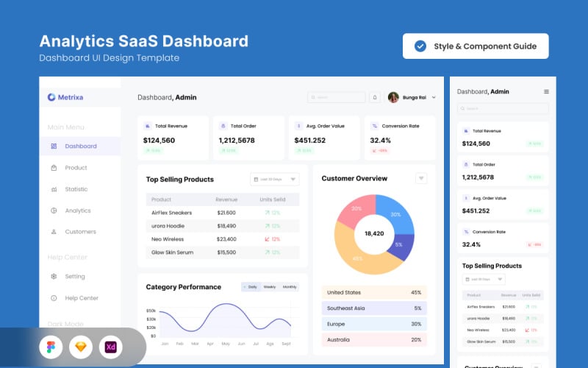Viewport: 588px width, 368px height.
Task: Select the Daily chart toggle
Action: 251,287
